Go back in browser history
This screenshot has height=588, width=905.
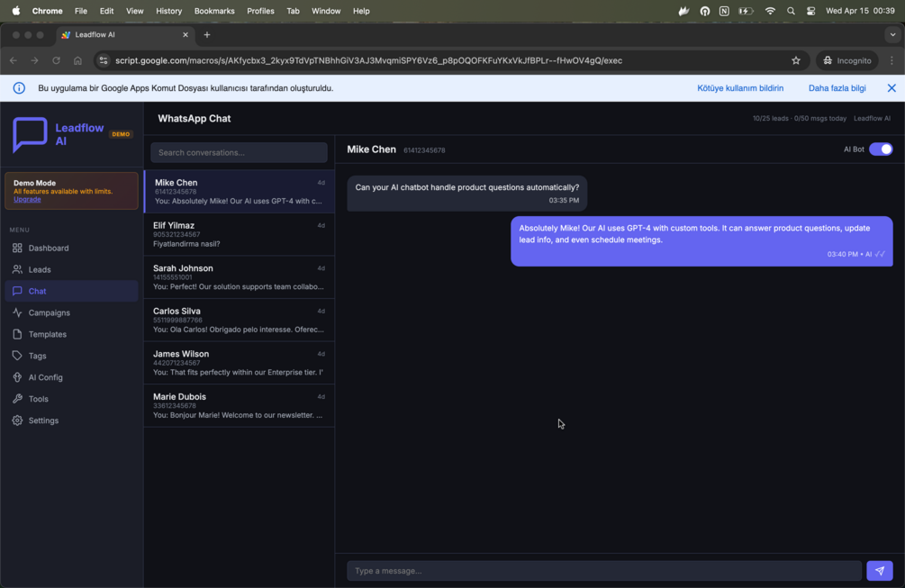point(14,60)
